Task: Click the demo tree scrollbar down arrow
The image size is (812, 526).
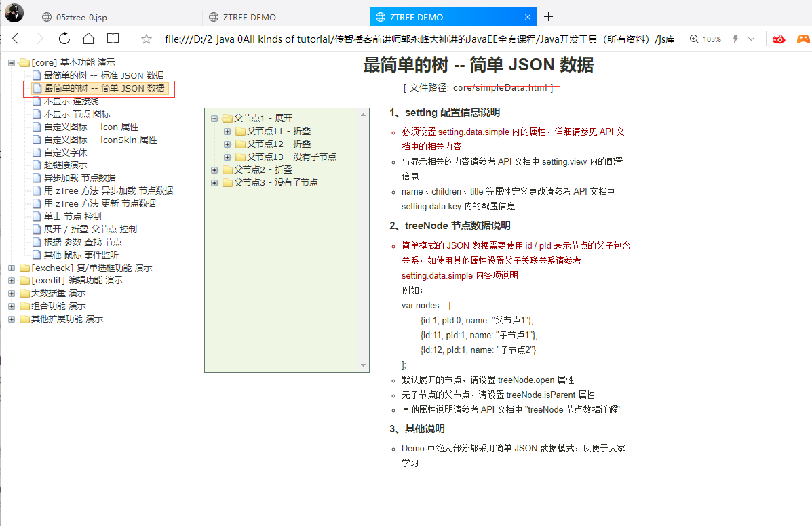Action: [364, 365]
